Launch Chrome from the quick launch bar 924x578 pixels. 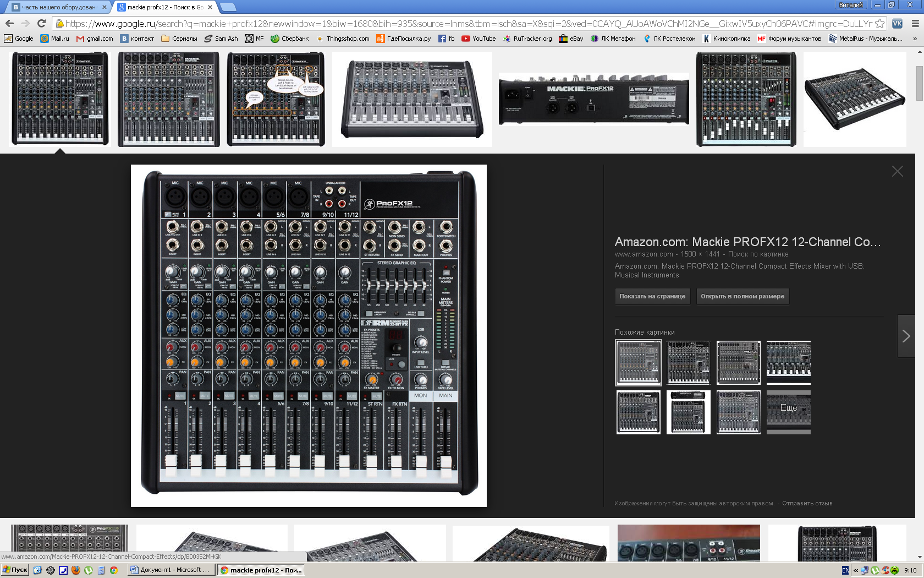point(114,570)
